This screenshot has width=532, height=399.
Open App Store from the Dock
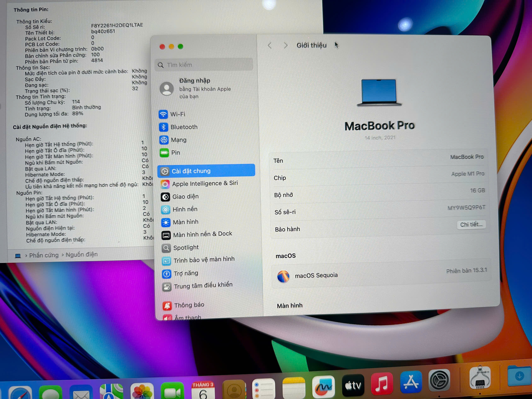[x=411, y=382]
